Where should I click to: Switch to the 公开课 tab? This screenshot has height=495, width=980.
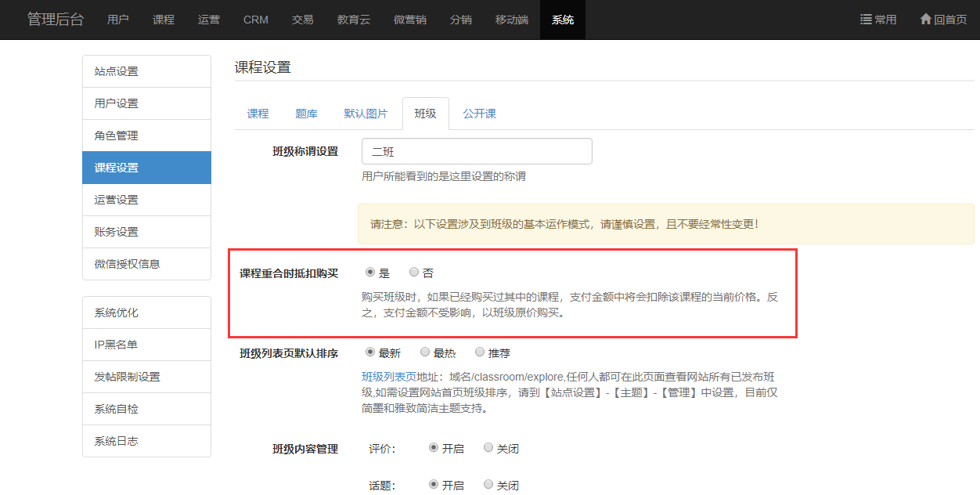coord(479,114)
